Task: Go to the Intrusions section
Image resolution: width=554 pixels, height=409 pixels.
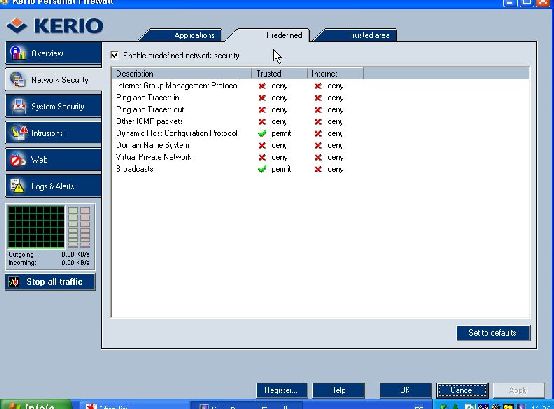Action: point(53,133)
